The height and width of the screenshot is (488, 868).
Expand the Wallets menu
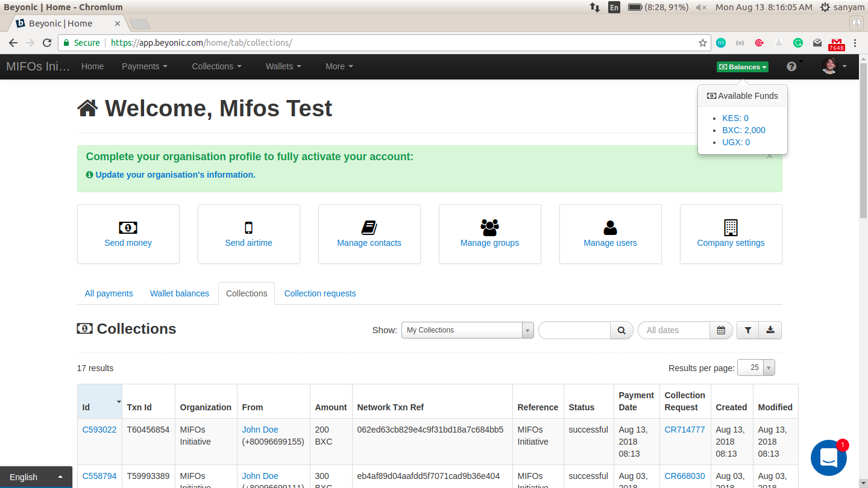point(283,66)
